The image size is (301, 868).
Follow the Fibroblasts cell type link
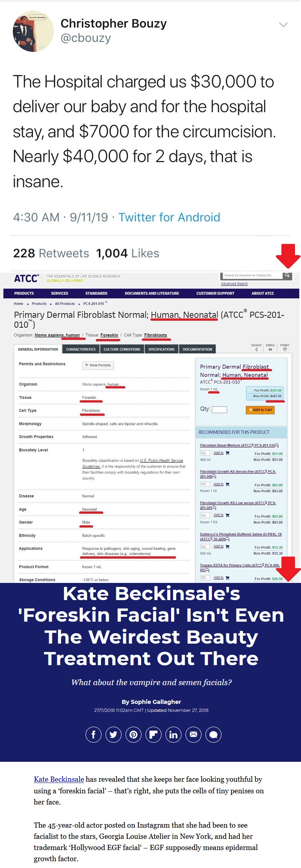click(155, 335)
